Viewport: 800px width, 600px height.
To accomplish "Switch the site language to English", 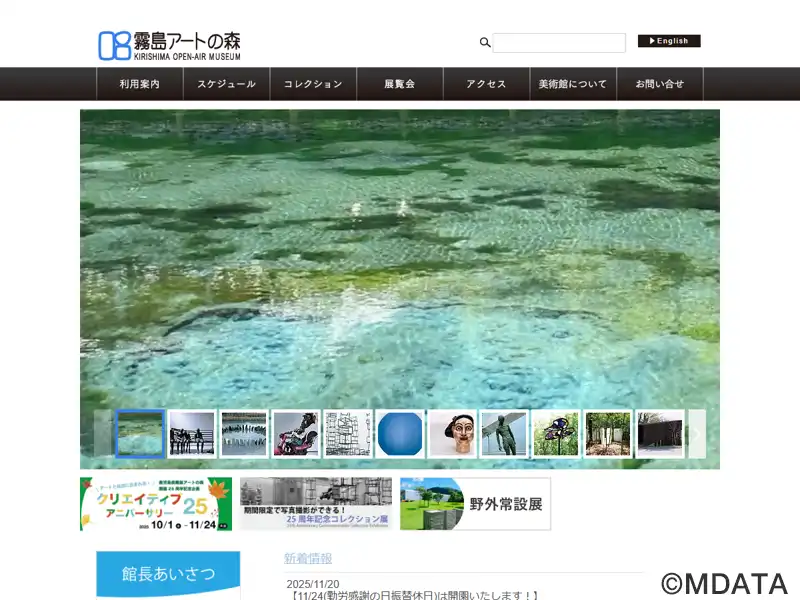I will (x=669, y=41).
